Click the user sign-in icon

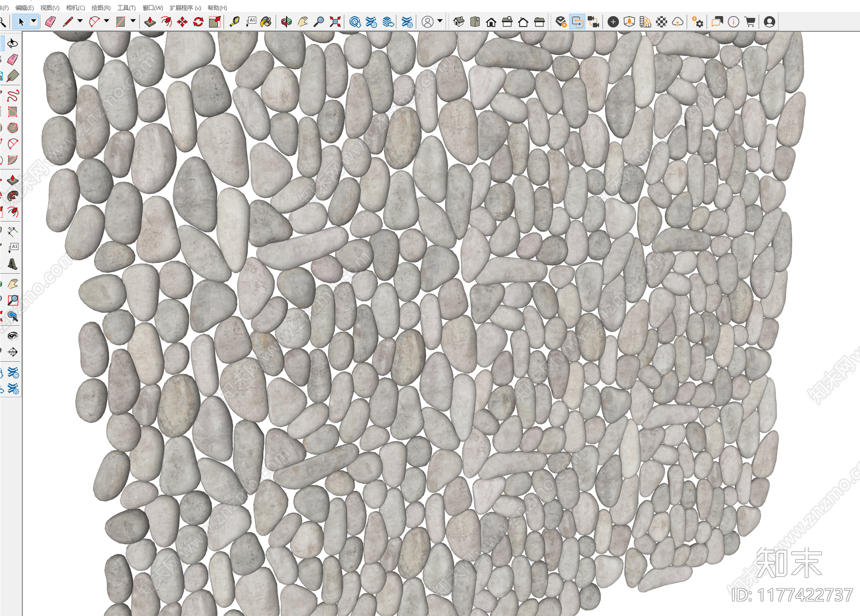[x=427, y=22]
